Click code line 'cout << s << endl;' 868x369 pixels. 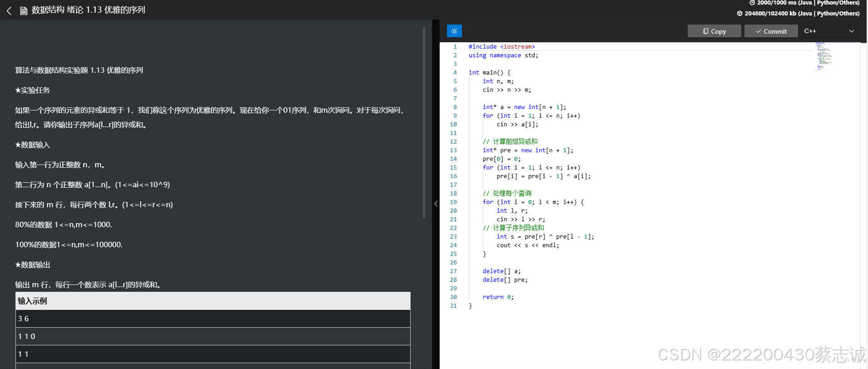(528, 245)
